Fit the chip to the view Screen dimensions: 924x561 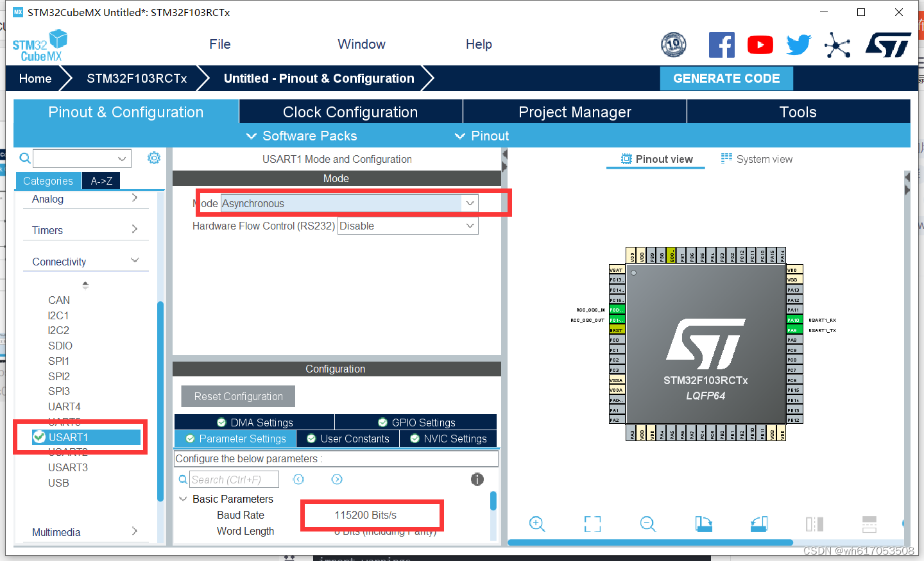pos(593,524)
